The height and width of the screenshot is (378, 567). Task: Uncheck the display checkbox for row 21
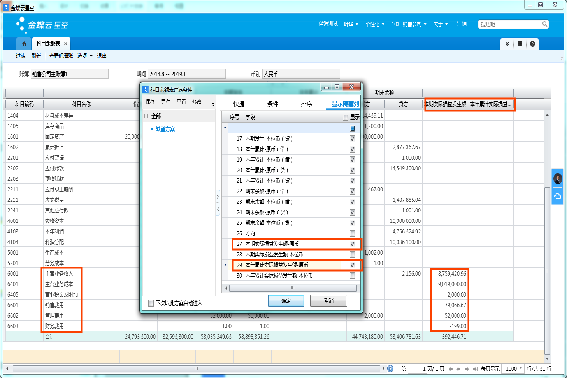pos(352,180)
